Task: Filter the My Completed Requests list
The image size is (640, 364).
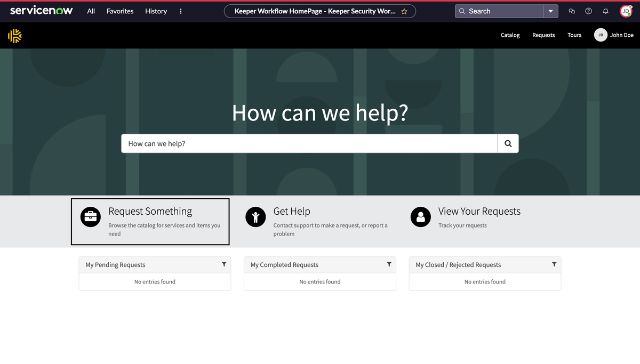Action: [x=389, y=264]
